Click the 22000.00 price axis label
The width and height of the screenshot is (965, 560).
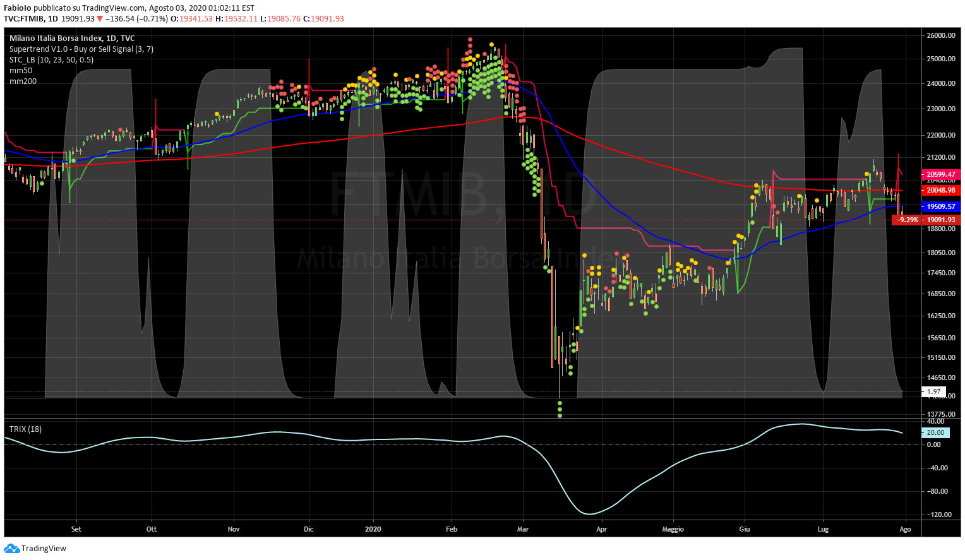(x=941, y=135)
